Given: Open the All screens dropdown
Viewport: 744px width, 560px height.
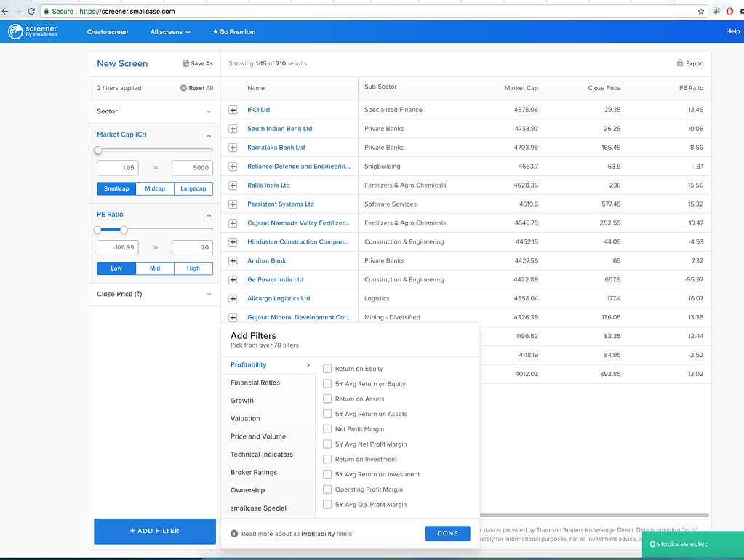Looking at the screenshot, I should 170,32.
